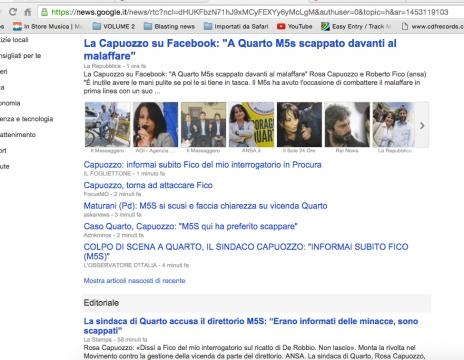View site security via green padlock icon
This screenshot has width=464, height=360.
pyautogui.click(x=44, y=12)
